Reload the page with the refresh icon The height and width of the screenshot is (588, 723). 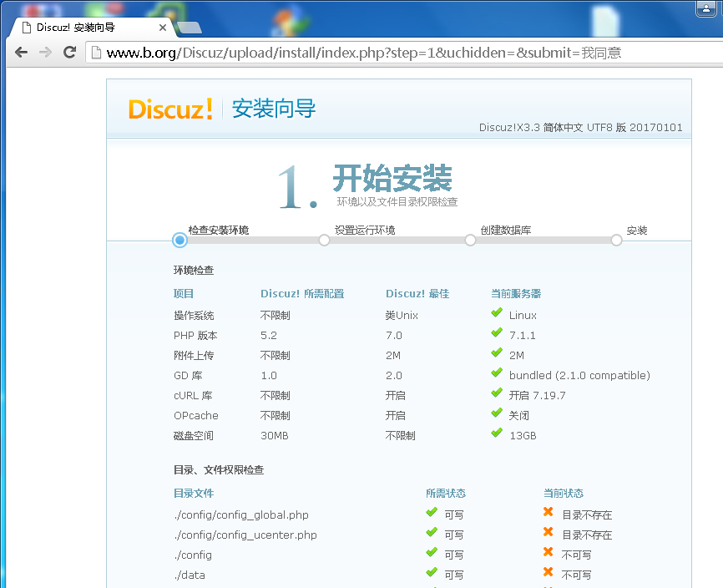click(x=69, y=52)
